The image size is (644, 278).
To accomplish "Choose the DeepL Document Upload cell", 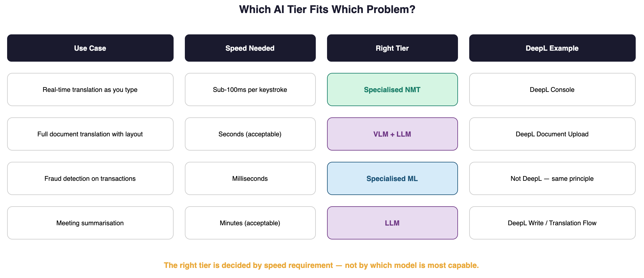I will 552,134.
